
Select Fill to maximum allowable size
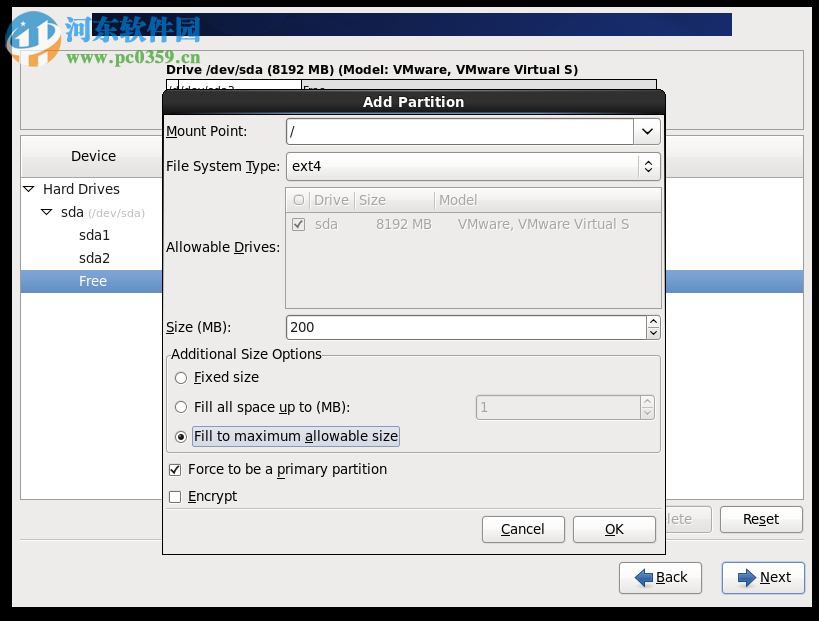tap(181, 436)
